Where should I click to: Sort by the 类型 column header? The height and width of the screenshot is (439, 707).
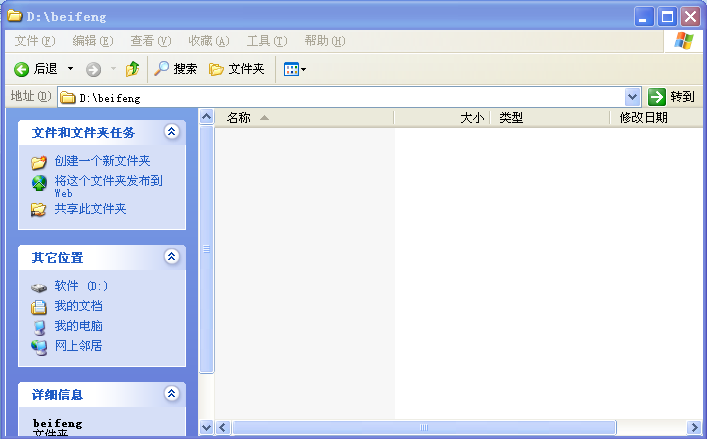550,118
